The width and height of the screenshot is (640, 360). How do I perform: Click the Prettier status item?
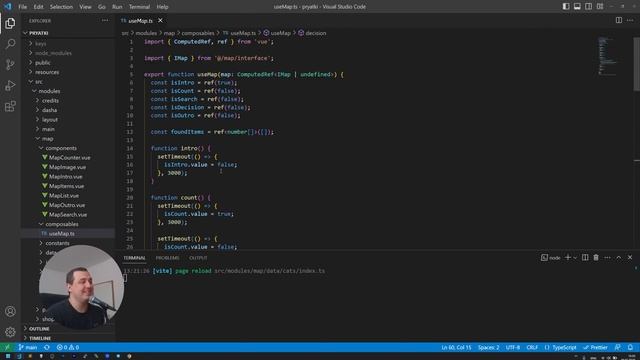click(x=596, y=347)
